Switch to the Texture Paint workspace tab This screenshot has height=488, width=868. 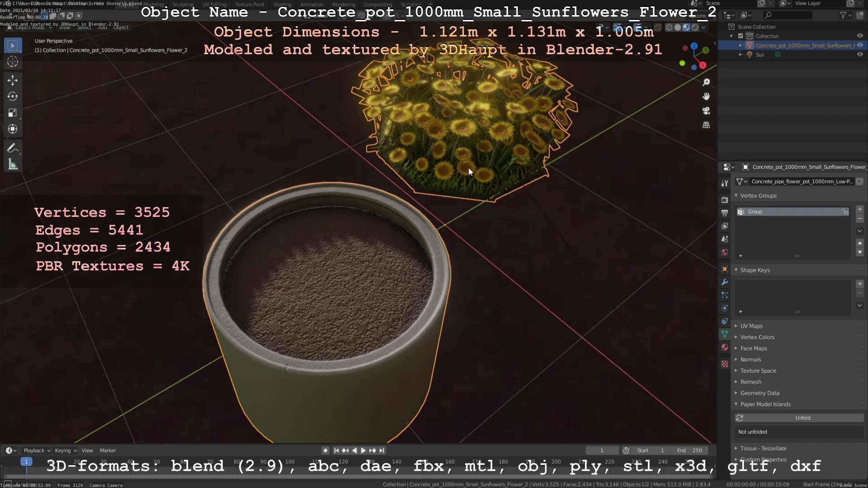click(x=250, y=4)
